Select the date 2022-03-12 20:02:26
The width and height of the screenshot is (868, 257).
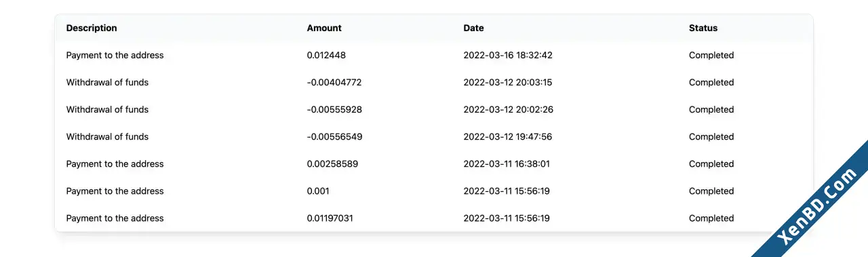[x=509, y=110]
